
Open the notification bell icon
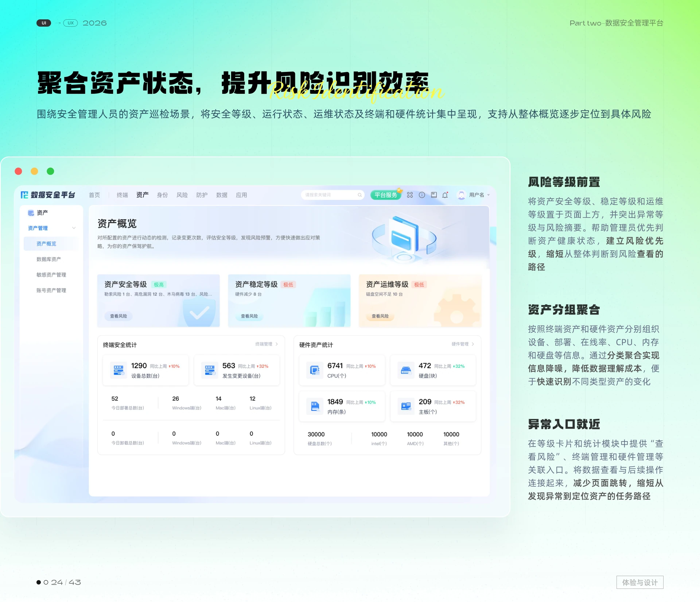445,195
